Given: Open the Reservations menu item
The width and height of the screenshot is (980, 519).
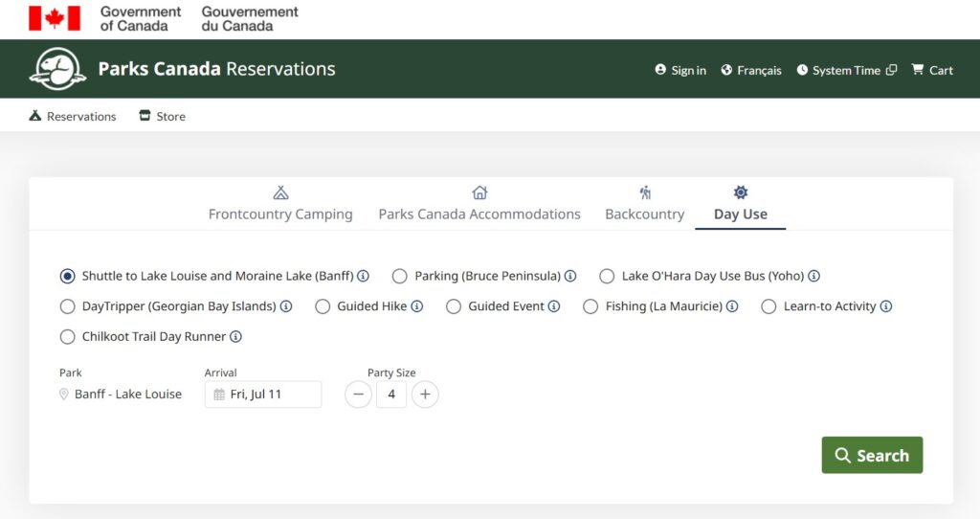Looking at the screenshot, I should tap(73, 116).
